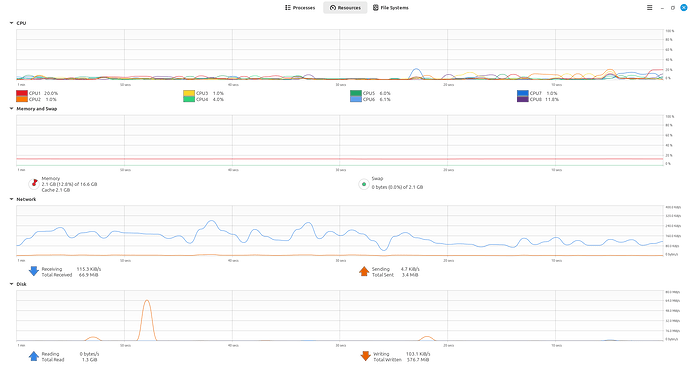This screenshot has height=371, width=690.
Task: Close the System Monitor window
Action: pos(683,7)
